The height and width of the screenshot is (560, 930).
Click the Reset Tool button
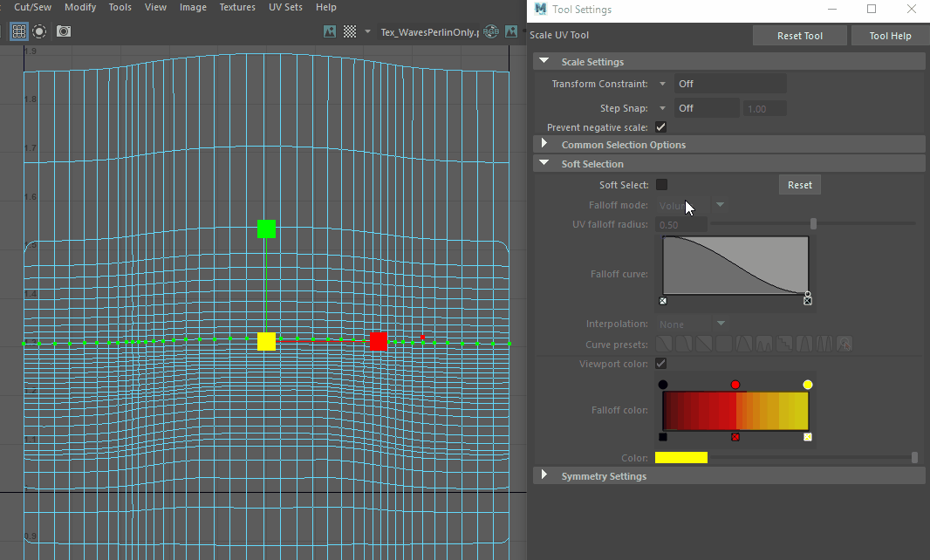pos(800,36)
